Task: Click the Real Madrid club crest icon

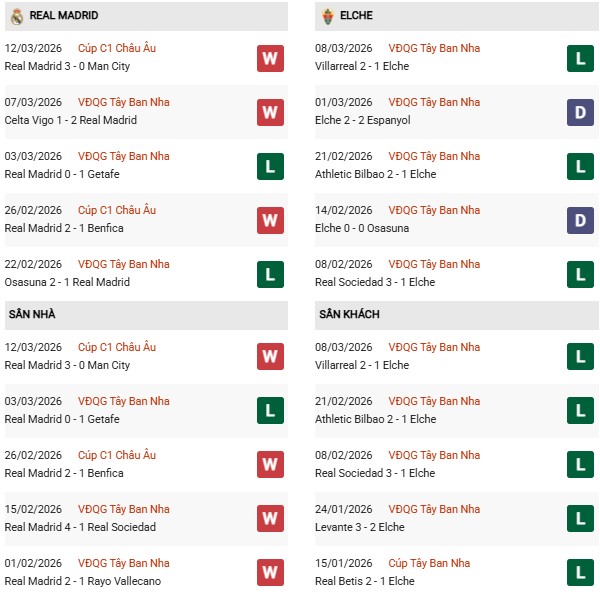Action: point(16,16)
